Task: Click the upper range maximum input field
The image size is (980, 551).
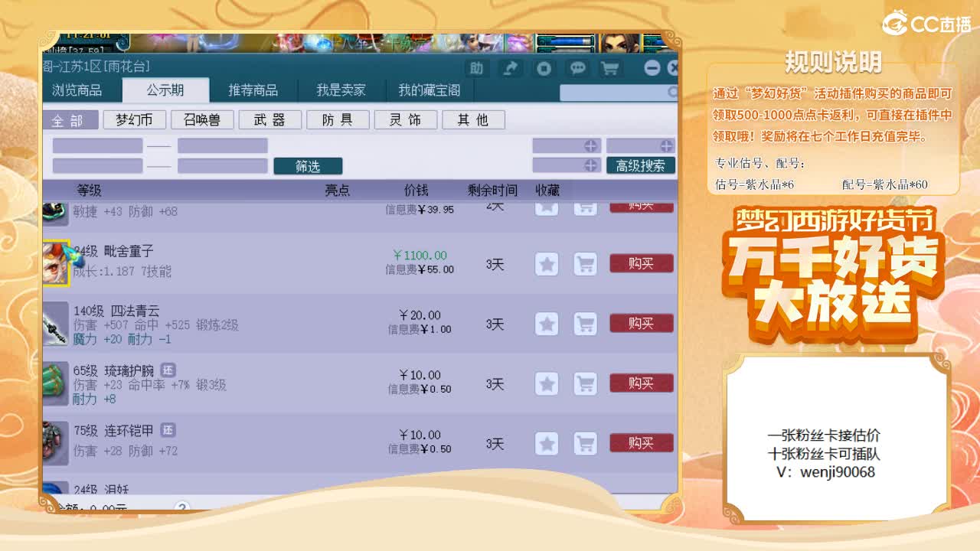Action: pyautogui.click(x=223, y=145)
